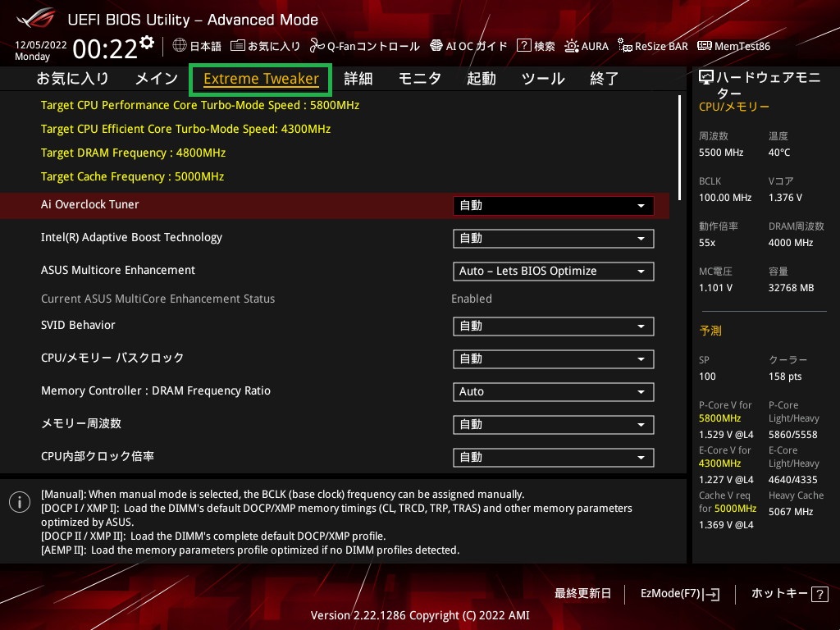Click the 日本語 language label
The width and height of the screenshot is (840, 630).
pos(205,46)
